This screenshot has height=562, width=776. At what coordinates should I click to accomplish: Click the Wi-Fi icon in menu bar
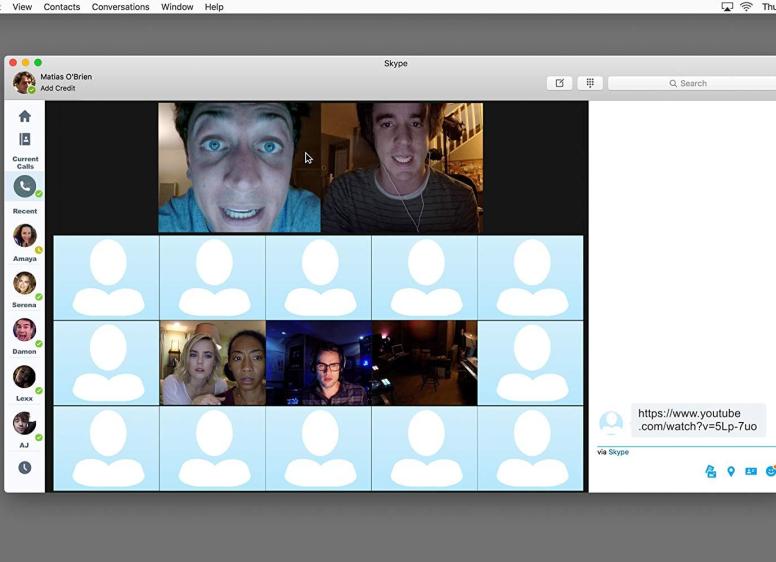click(x=746, y=6)
